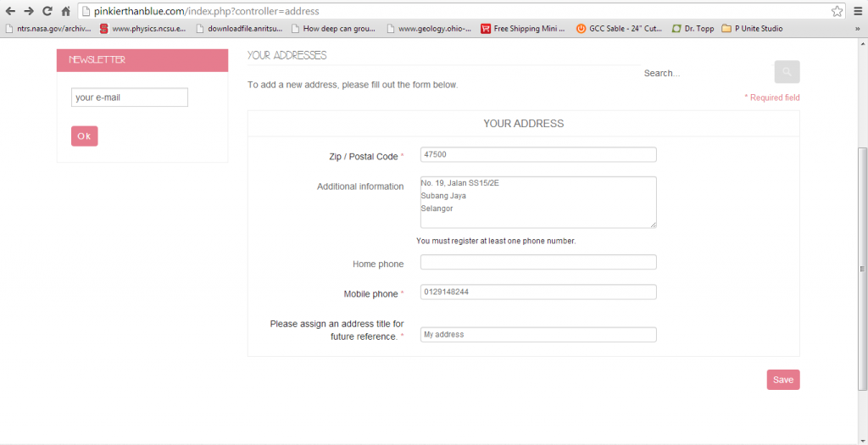Screen dimensions: 868x445
Task: Click the newsletter e-mail field
Action: point(129,97)
